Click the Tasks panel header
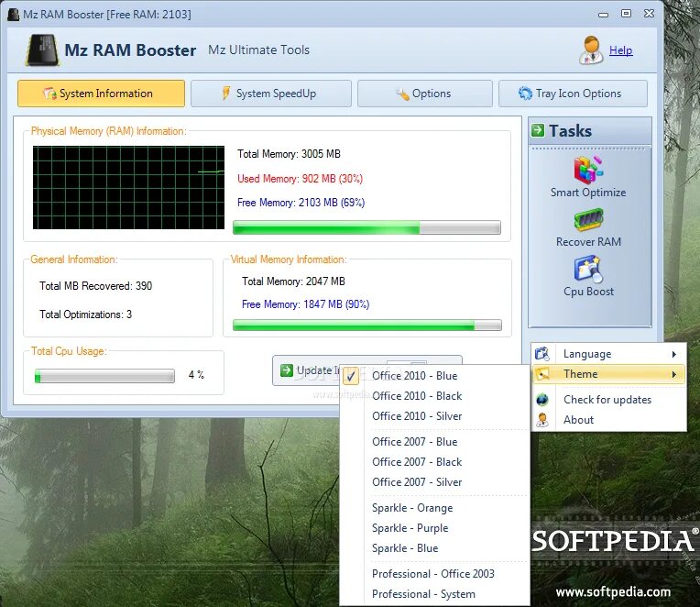The image size is (700, 607). coord(590,130)
